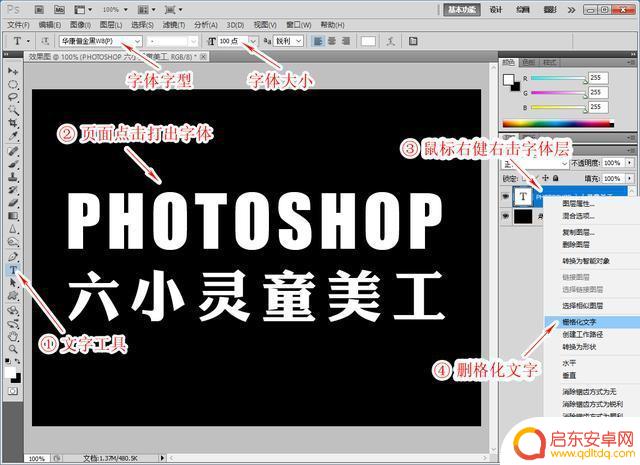Select the Dodge tool
Screen dimensions: 640x465
click(x=13, y=242)
